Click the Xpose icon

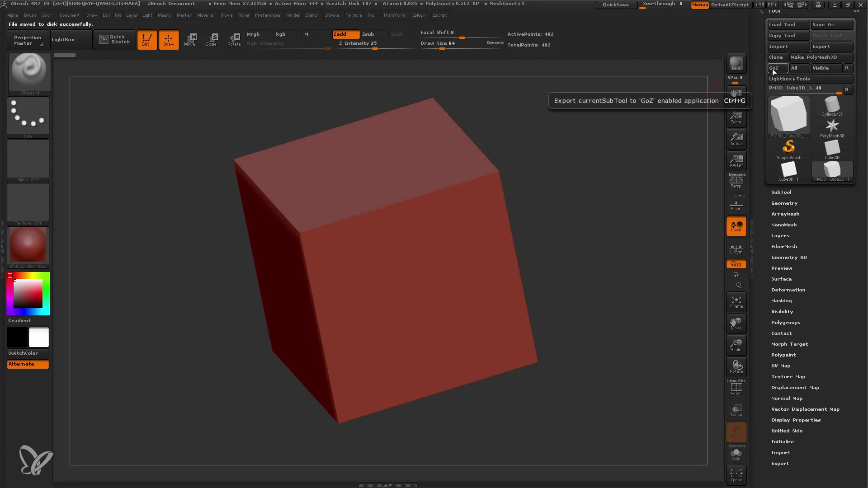click(736, 475)
